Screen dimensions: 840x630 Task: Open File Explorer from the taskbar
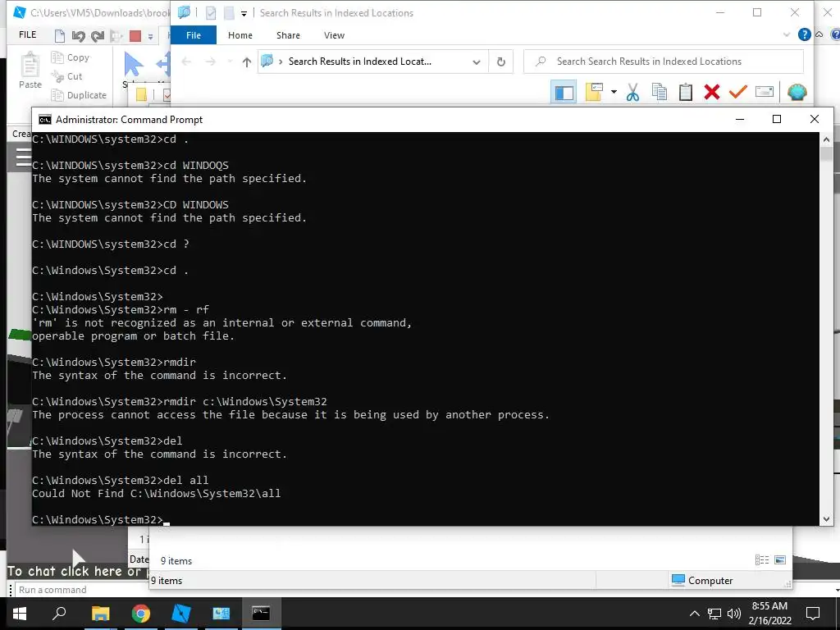pos(100,614)
